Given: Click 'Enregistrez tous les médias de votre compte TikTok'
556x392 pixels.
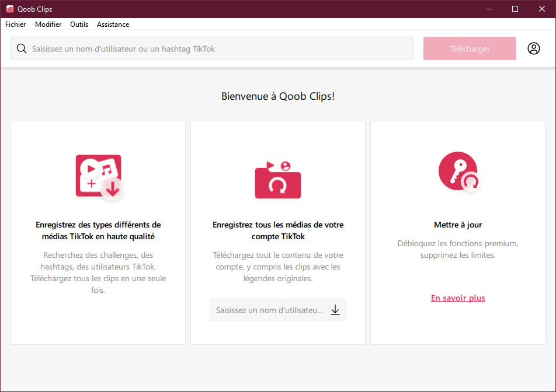Looking at the screenshot, I should point(278,230).
